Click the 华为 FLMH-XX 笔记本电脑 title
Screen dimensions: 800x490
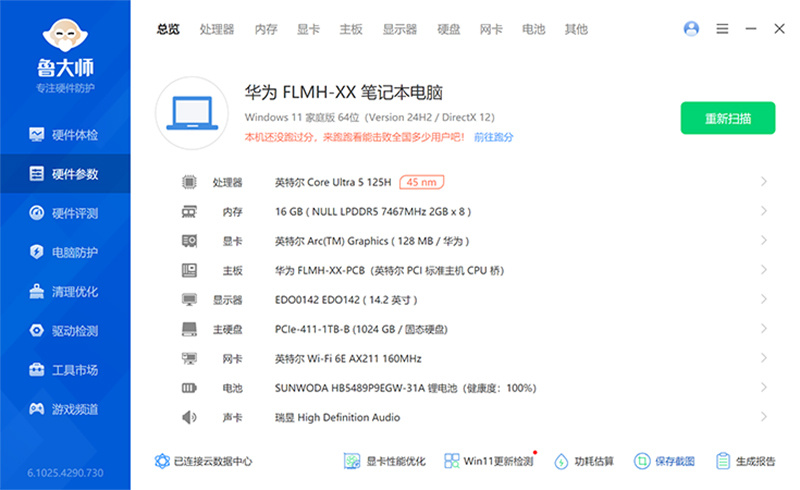pyautogui.click(x=343, y=92)
